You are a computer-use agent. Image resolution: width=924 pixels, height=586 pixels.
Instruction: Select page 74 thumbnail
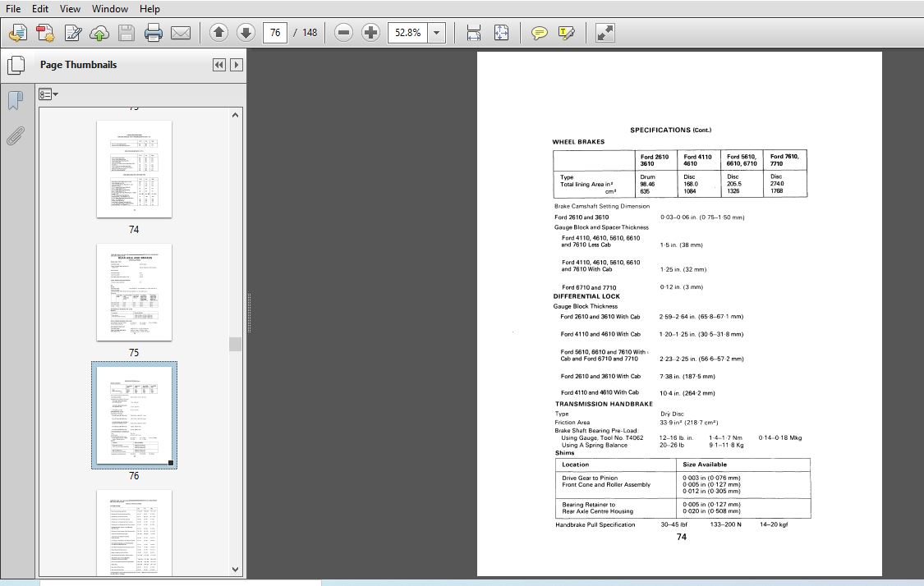[x=135, y=169]
